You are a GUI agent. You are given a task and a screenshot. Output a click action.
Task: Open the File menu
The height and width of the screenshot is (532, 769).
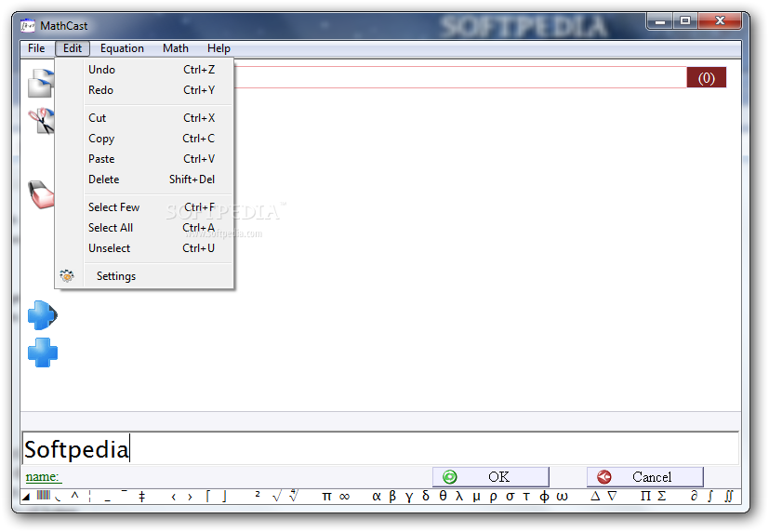coord(36,48)
